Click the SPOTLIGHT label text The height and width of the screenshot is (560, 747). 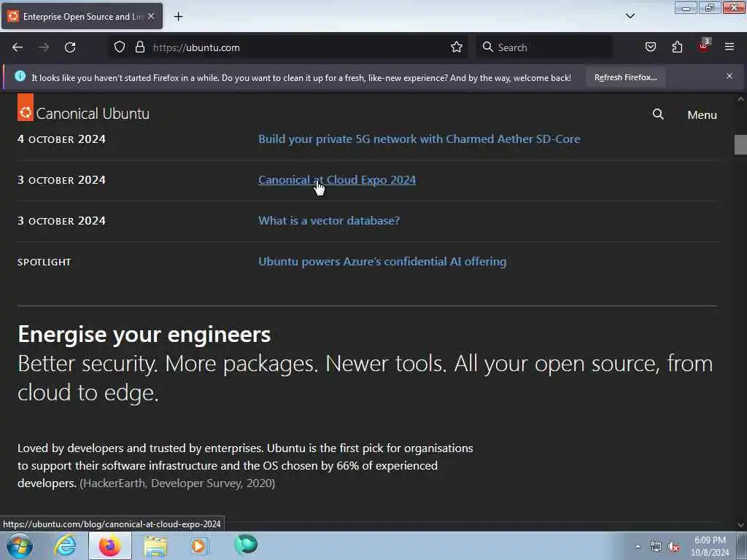click(44, 262)
